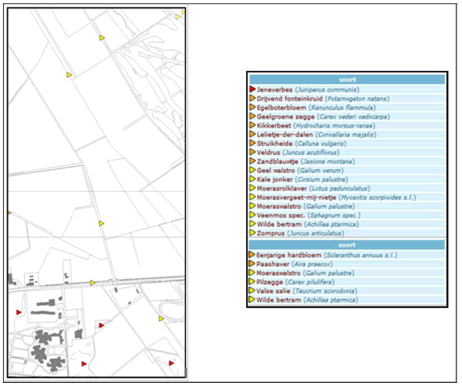Select the Pilzegge entry
The width and height of the screenshot is (462, 386).
click(269, 282)
